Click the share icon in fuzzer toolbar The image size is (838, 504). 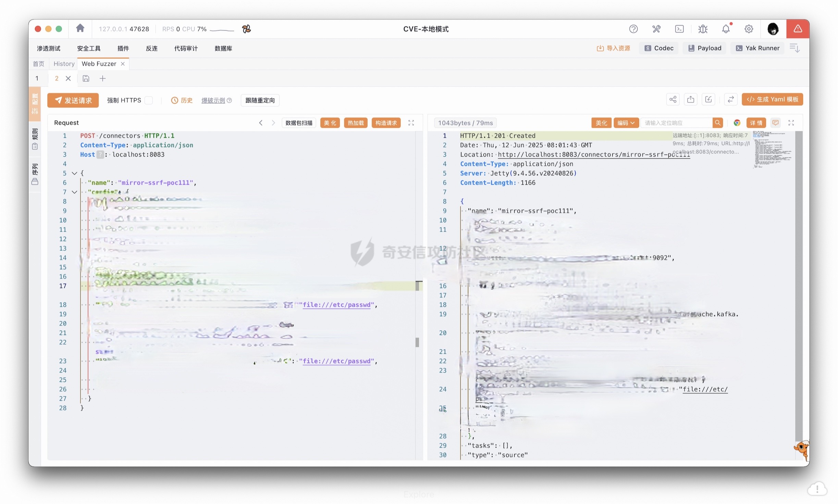(673, 100)
